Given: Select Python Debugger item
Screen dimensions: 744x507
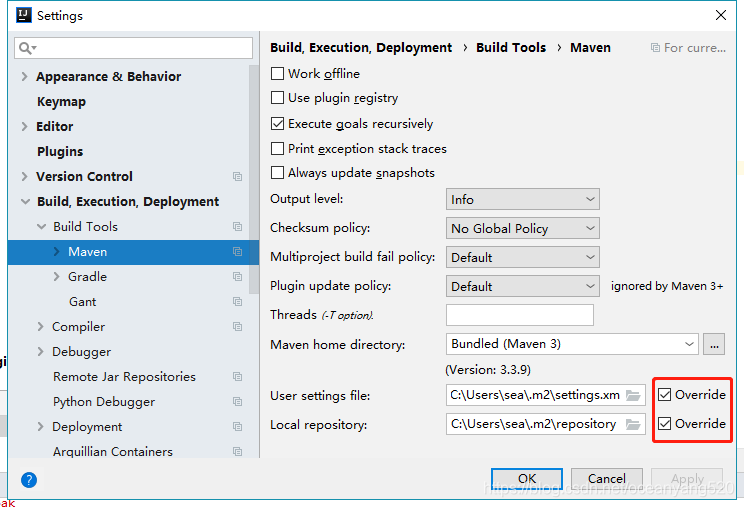Looking at the screenshot, I should 104,402.
